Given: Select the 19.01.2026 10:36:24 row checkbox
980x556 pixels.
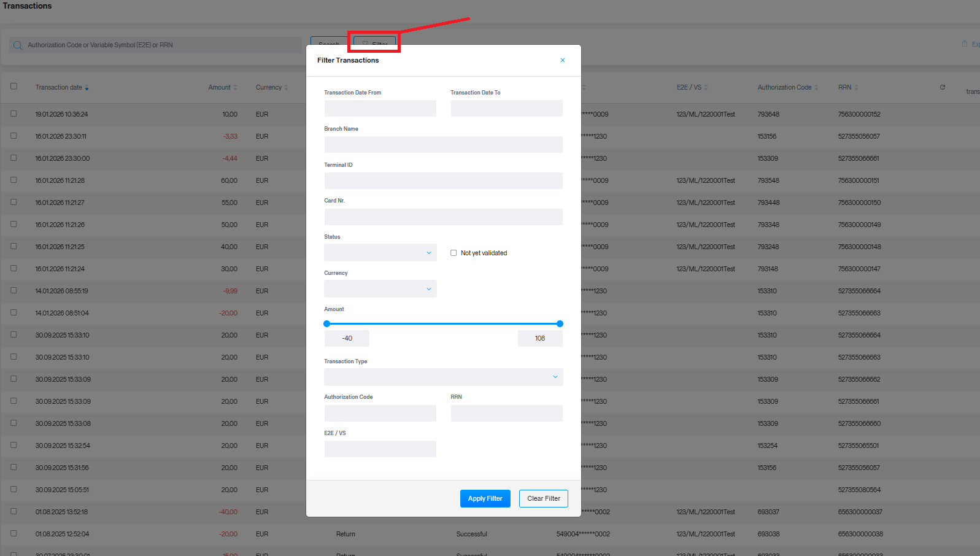Looking at the screenshot, I should (14, 114).
